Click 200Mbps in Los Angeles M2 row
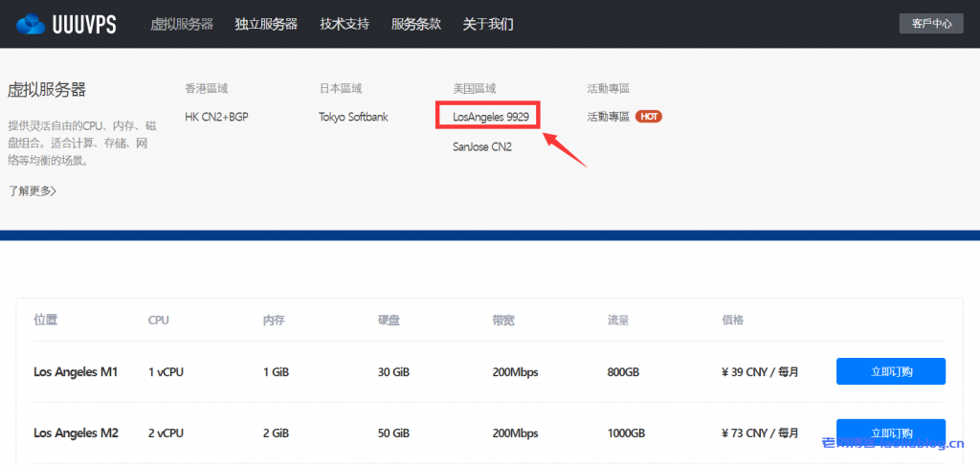 coord(516,433)
